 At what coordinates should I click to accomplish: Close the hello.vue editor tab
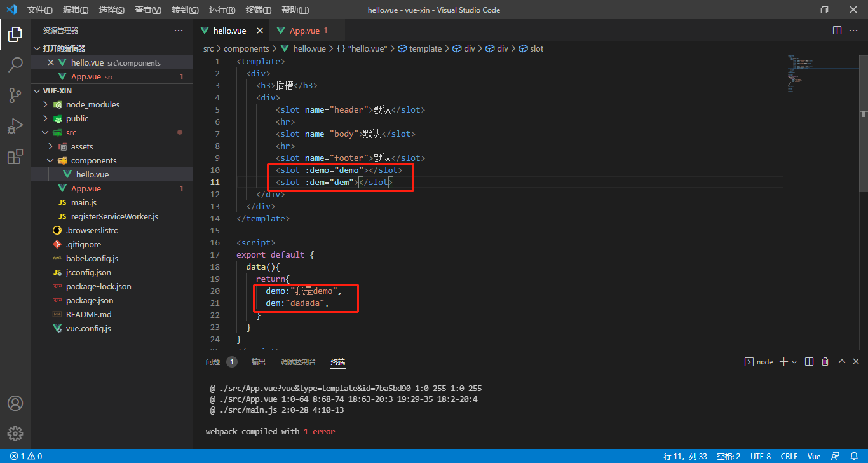click(260, 31)
